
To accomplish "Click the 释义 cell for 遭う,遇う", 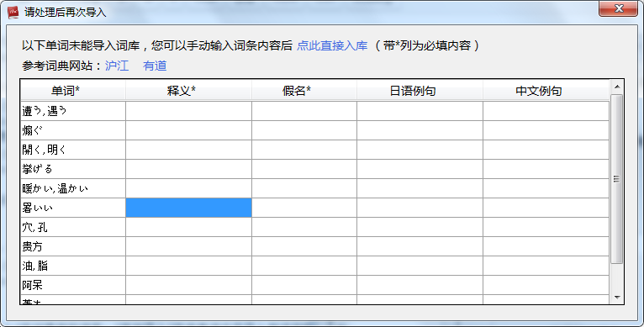I will (x=189, y=111).
